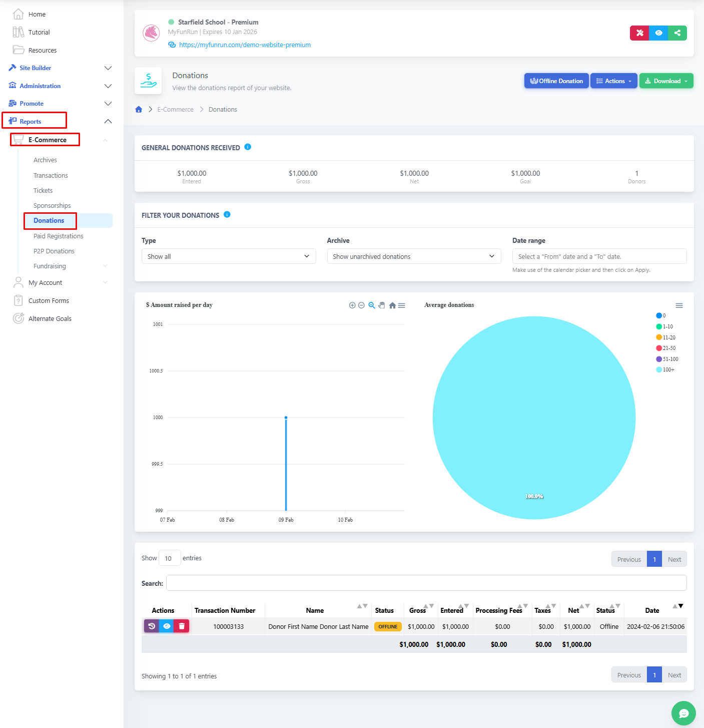The width and height of the screenshot is (704, 728).
Task: Click the zoom in icon on bar chart
Action: click(x=352, y=305)
